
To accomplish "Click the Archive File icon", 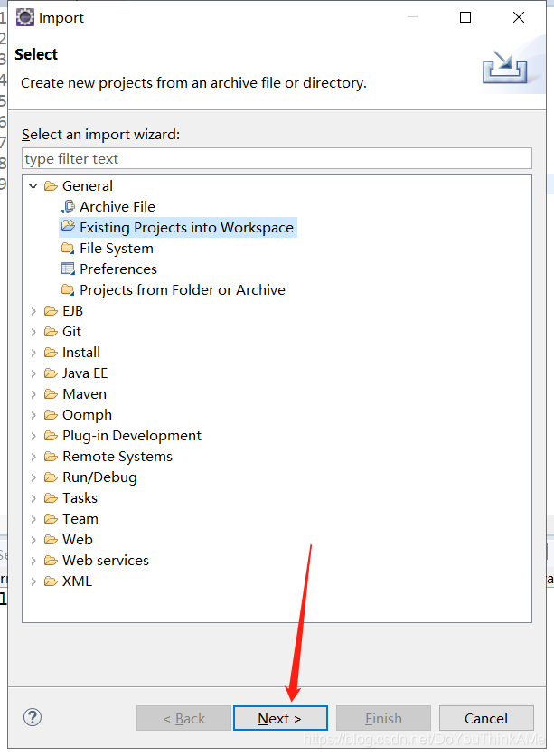I will [x=68, y=207].
